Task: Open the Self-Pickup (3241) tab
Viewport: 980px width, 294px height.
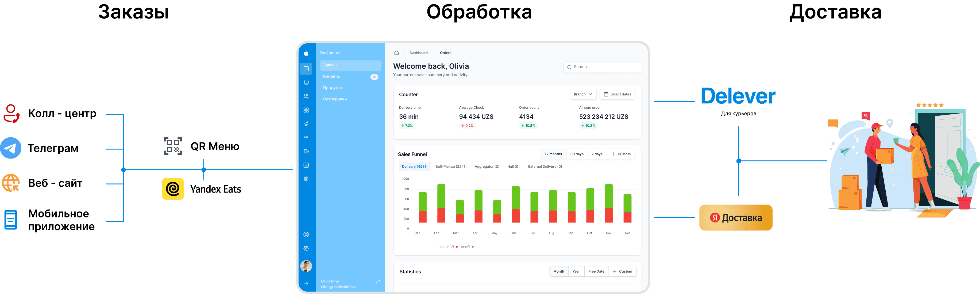Action: click(x=451, y=167)
